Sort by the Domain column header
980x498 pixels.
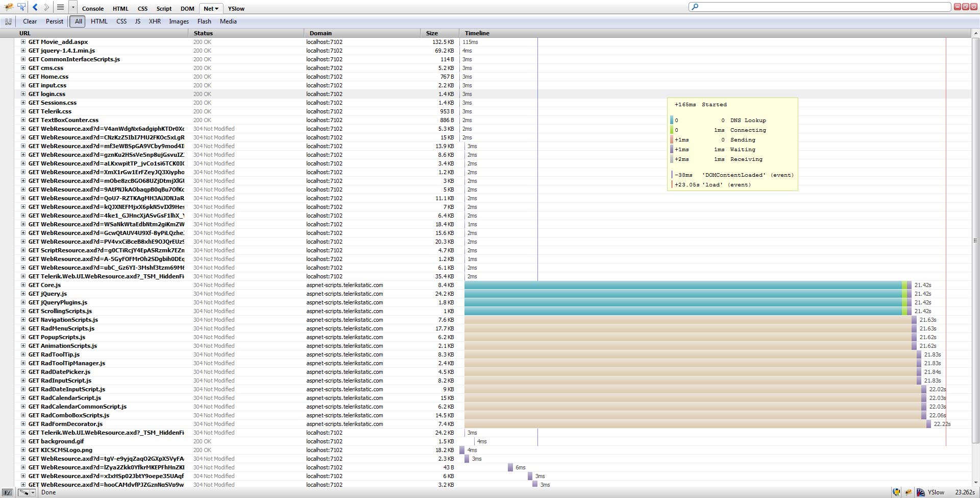tap(362, 33)
